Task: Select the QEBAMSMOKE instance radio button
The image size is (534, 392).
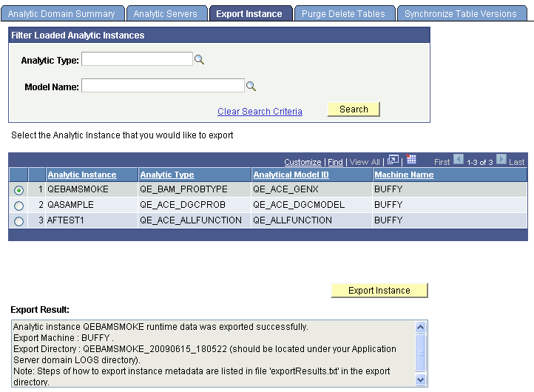Action: pos(18,190)
